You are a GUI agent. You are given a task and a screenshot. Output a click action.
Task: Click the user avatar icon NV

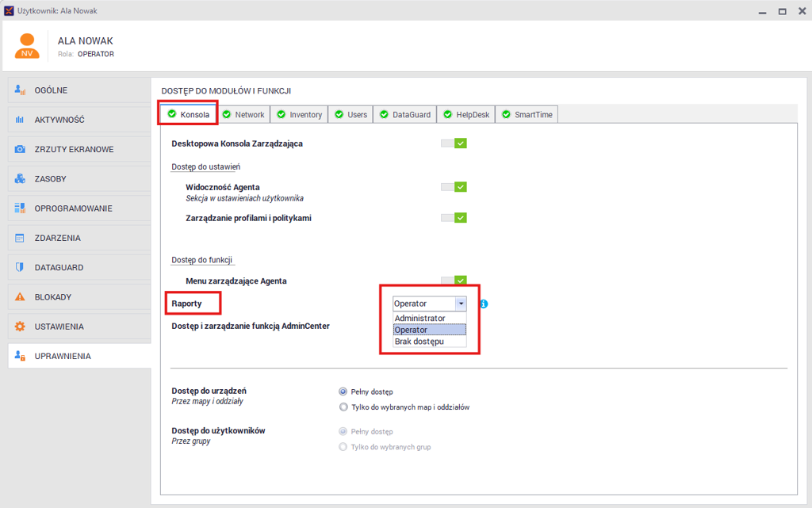point(27,46)
